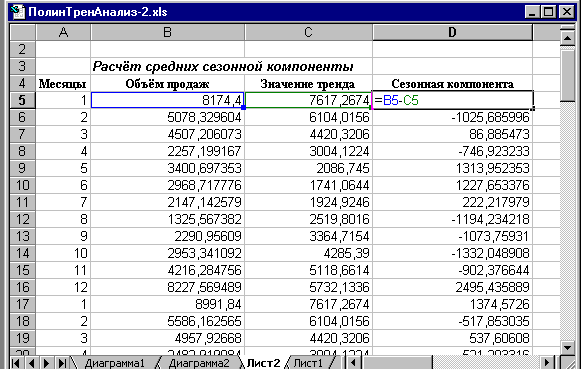Image resolution: width=581 pixels, height=369 pixels.
Task: Select cell with value 2495,435889
Action: pyautogui.click(x=452, y=287)
